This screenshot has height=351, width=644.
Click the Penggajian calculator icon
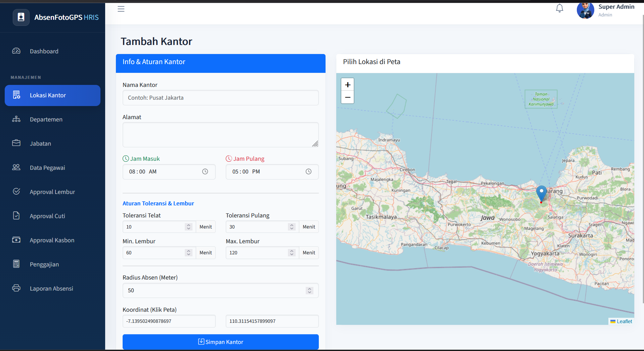pyautogui.click(x=16, y=264)
